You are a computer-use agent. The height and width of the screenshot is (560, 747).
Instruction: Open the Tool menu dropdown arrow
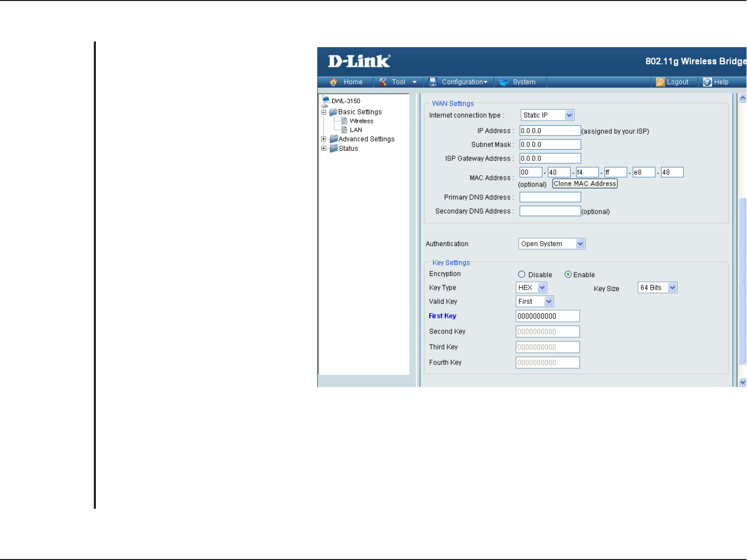[414, 82]
